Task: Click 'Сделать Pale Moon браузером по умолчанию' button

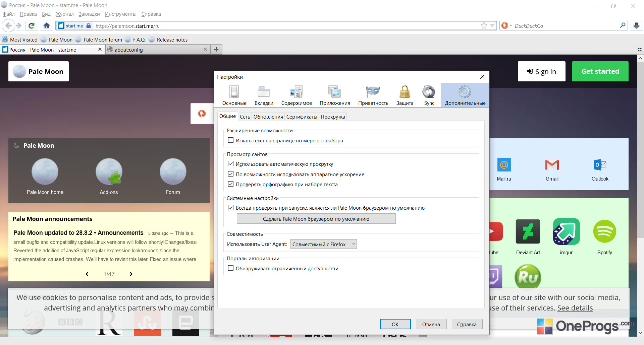Action: point(316,219)
